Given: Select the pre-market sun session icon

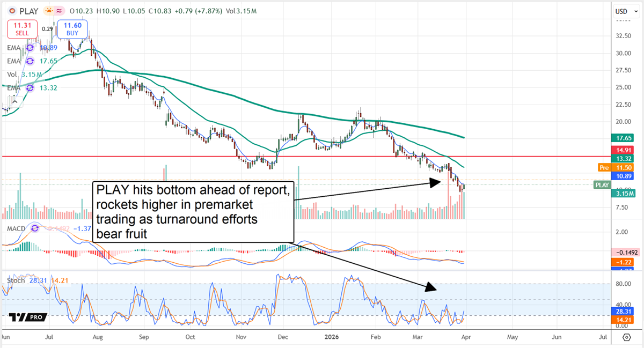Looking at the screenshot, I should pos(48,11).
